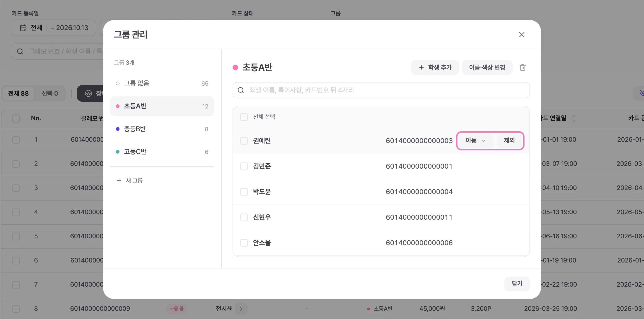Focus the 학생 이름, 특이사항 search field
The width and height of the screenshot is (644, 319).
point(381,90)
